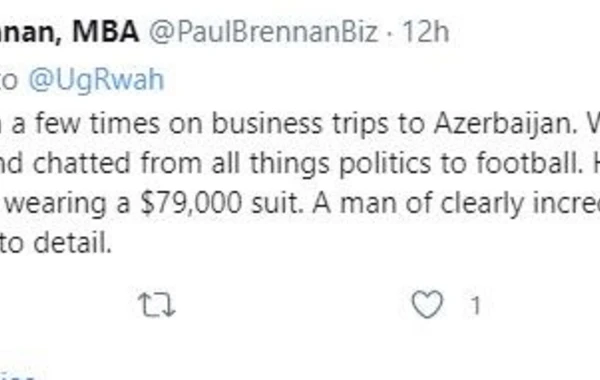Click the 'to detail.' ending text
This screenshot has height=380, width=600.
click(55, 243)
